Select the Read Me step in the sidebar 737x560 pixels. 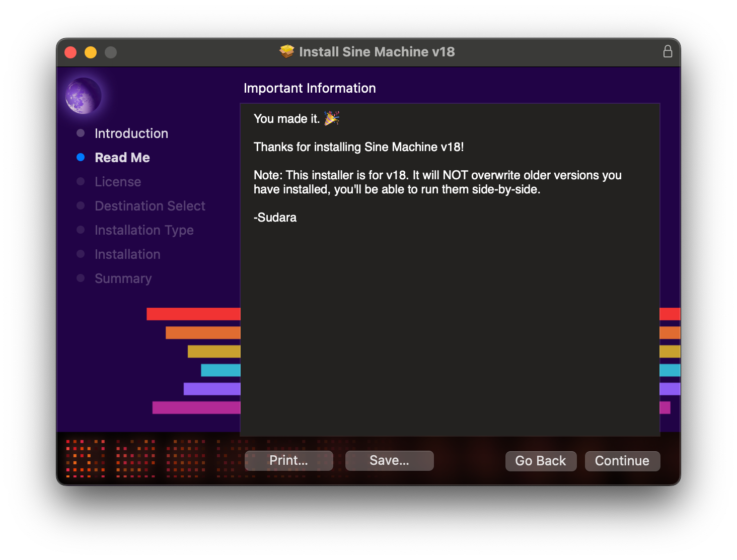(x=122, y=157)
